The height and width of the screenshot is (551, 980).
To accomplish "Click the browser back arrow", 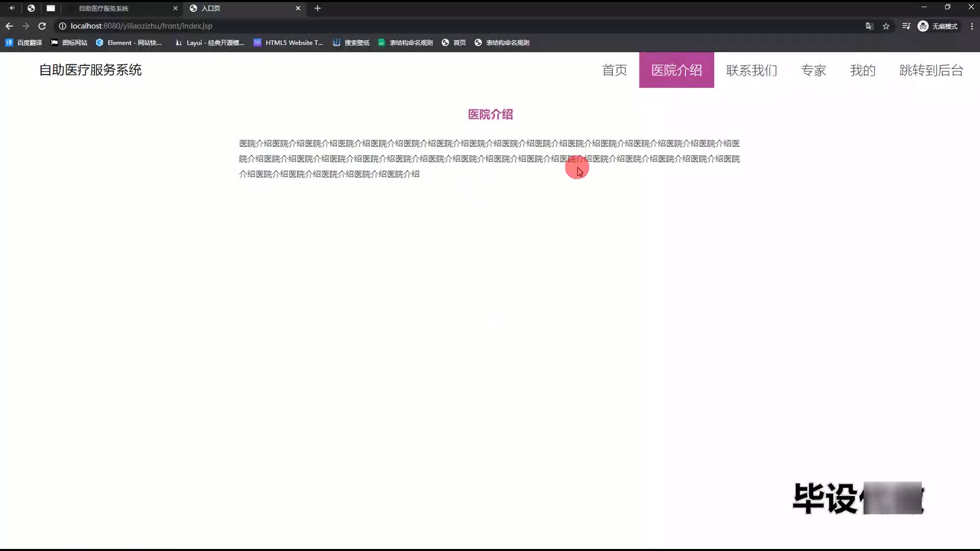I will (x=9, y=26).
